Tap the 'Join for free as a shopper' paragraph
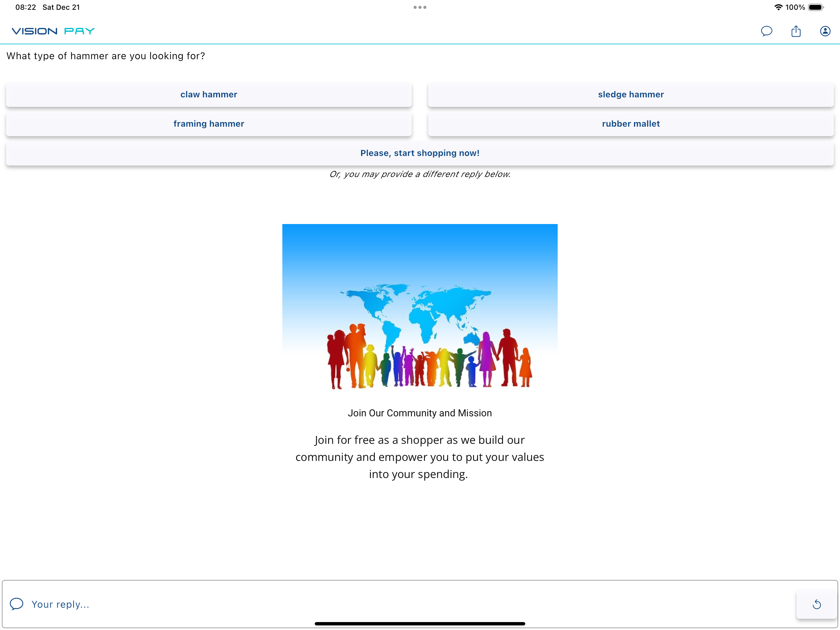 click(420, 457)
